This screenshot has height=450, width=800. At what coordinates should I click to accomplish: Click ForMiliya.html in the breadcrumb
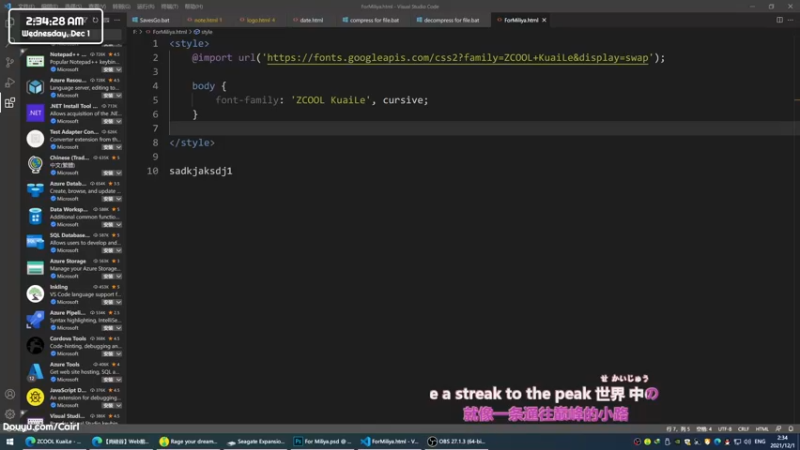[x=167, y=32]
